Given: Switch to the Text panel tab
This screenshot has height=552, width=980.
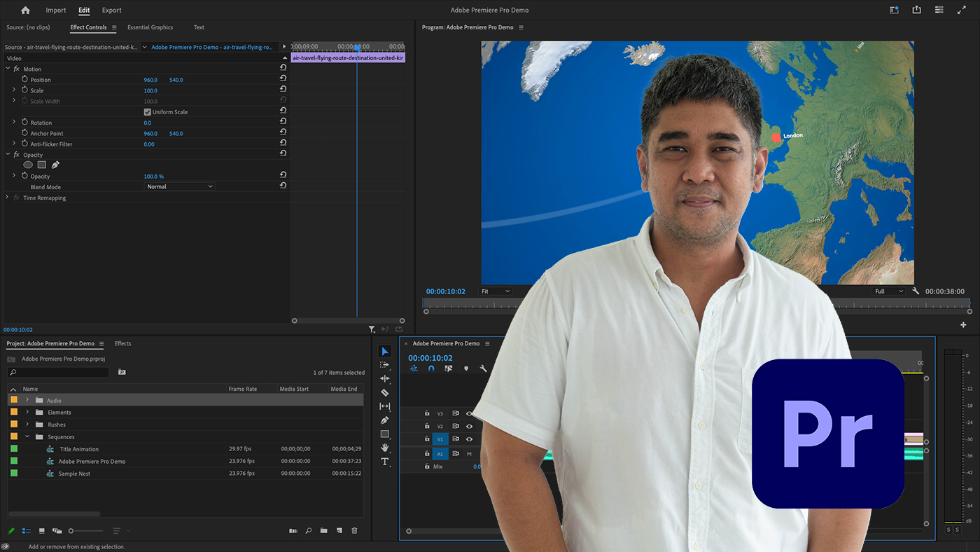Looking at the screenshot, I should (x=199, y=27).
